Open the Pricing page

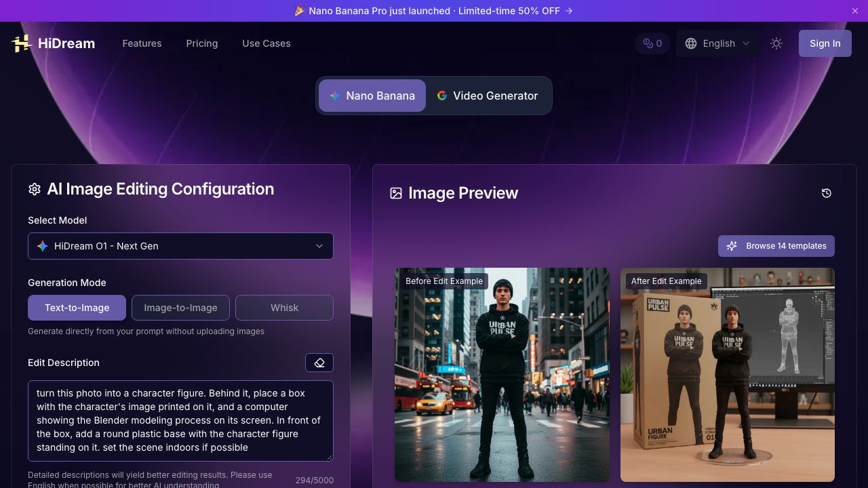[202, 43]
